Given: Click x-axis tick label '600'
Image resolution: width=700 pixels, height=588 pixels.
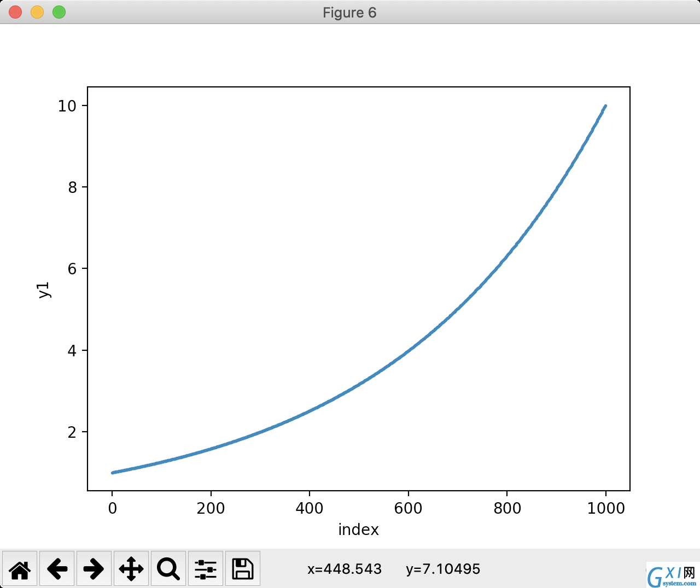Looking at the screenshot, I should point(408,508).
